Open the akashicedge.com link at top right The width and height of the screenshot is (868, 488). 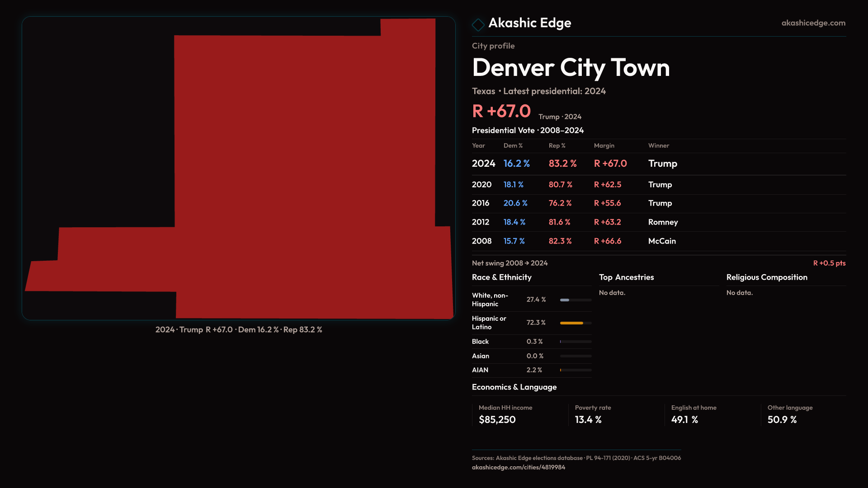(813, 23)
